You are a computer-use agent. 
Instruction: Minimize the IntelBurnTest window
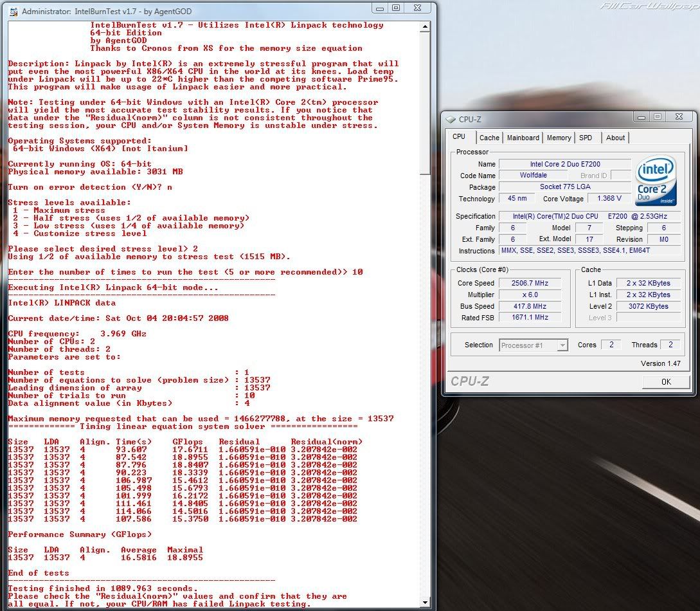tap(380, 8)
